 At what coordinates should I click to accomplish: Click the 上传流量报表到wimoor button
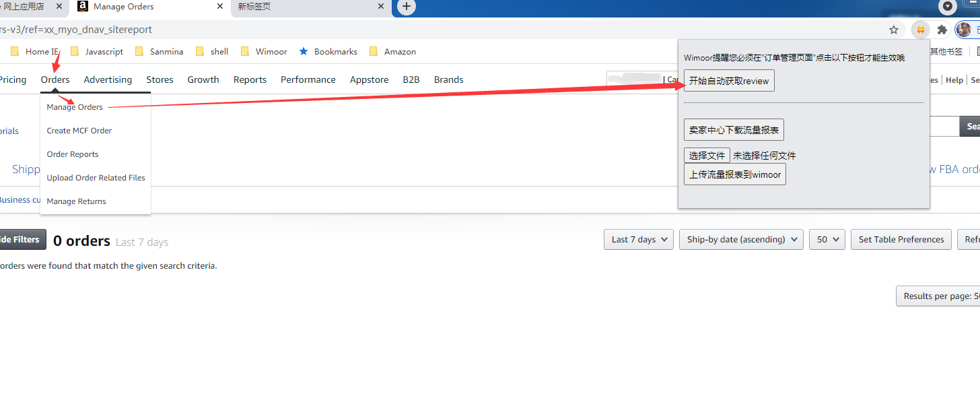(x=735, y=174)
